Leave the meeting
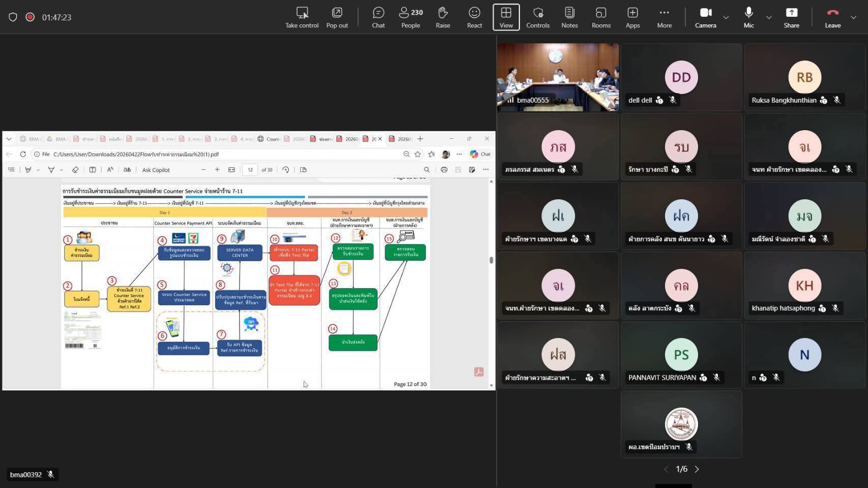The width and height of the screenshot is (868, 488). point(832,17)
